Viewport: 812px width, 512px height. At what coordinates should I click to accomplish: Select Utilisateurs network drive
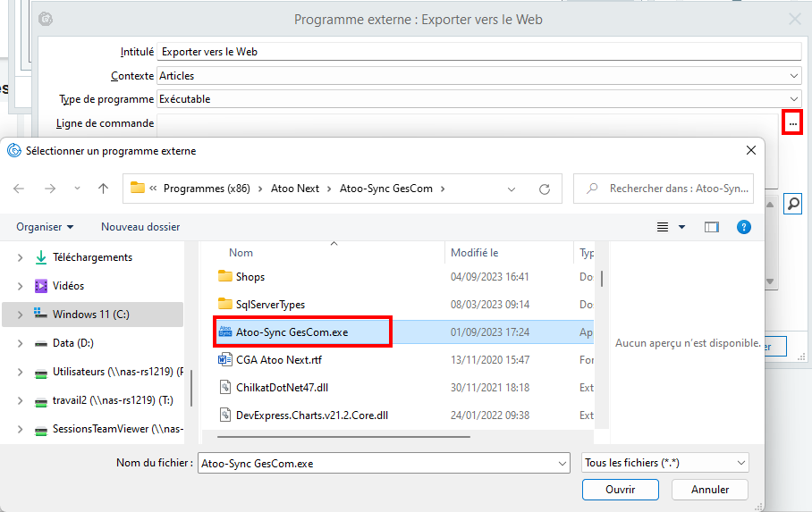pos(117,371)
